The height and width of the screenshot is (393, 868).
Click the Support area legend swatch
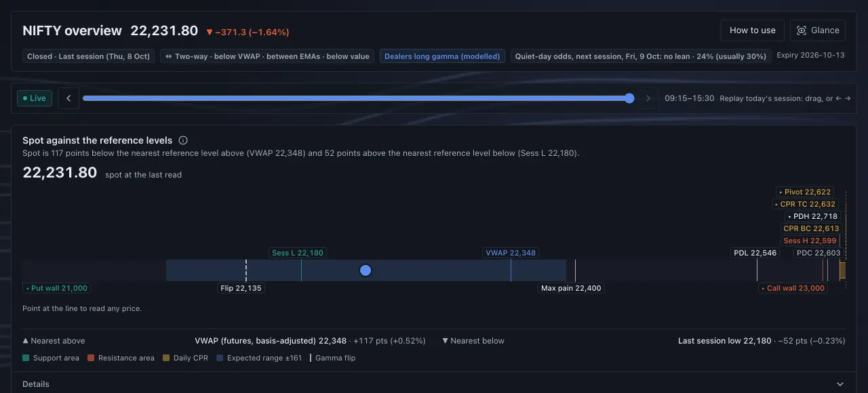[x=26, y=358]
